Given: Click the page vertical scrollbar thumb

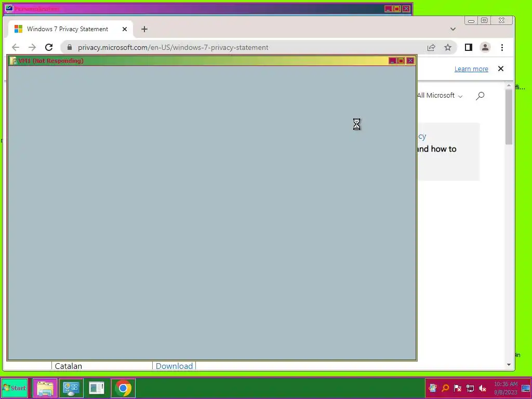Looking at the screenshot, I should point(509,117).
